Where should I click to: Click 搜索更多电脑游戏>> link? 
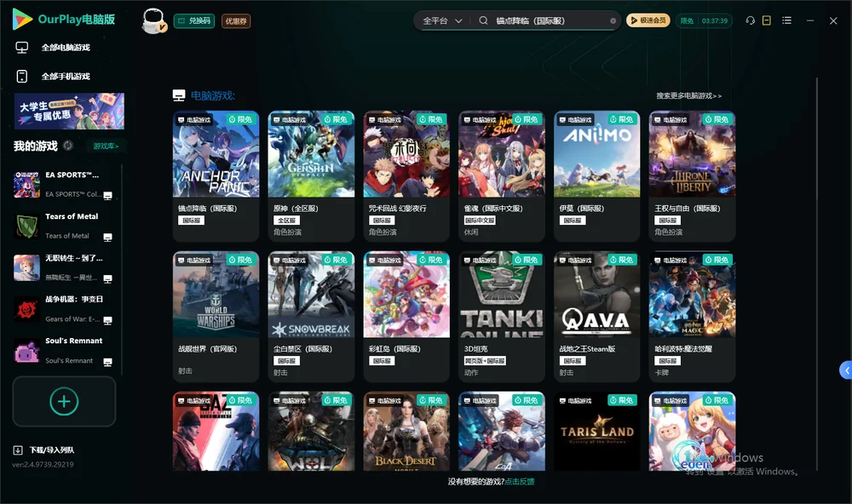688,95
